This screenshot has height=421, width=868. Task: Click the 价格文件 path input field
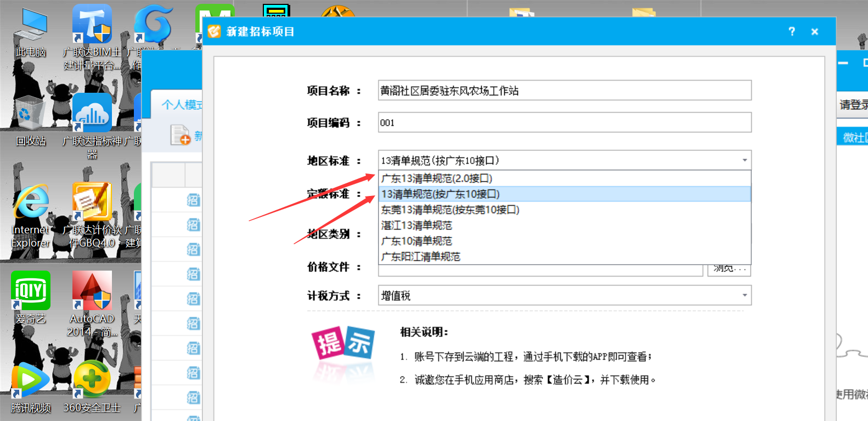(540, 270)
